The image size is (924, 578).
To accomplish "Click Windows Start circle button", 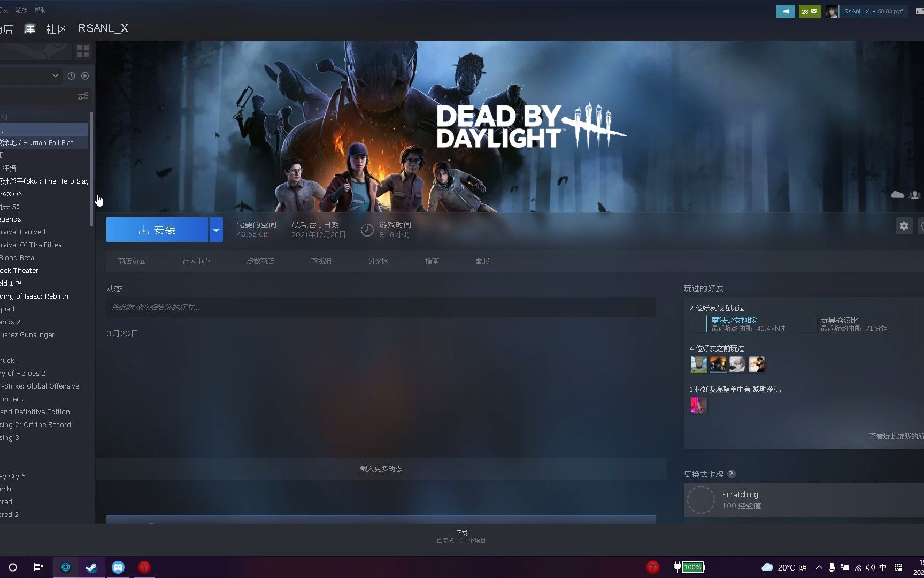I will pos(13,567).
